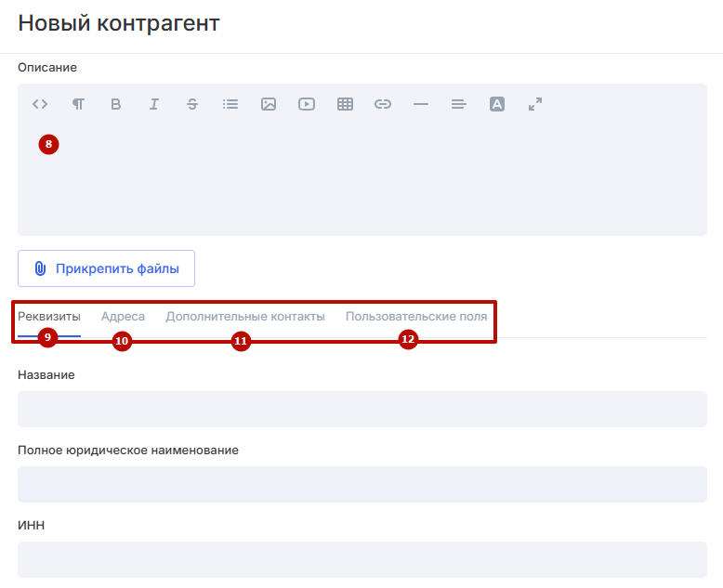Screen dimensions: 723x588
Task: Switch to the Адреса tab
Action: pyautogui.click(x=123, y=316)
